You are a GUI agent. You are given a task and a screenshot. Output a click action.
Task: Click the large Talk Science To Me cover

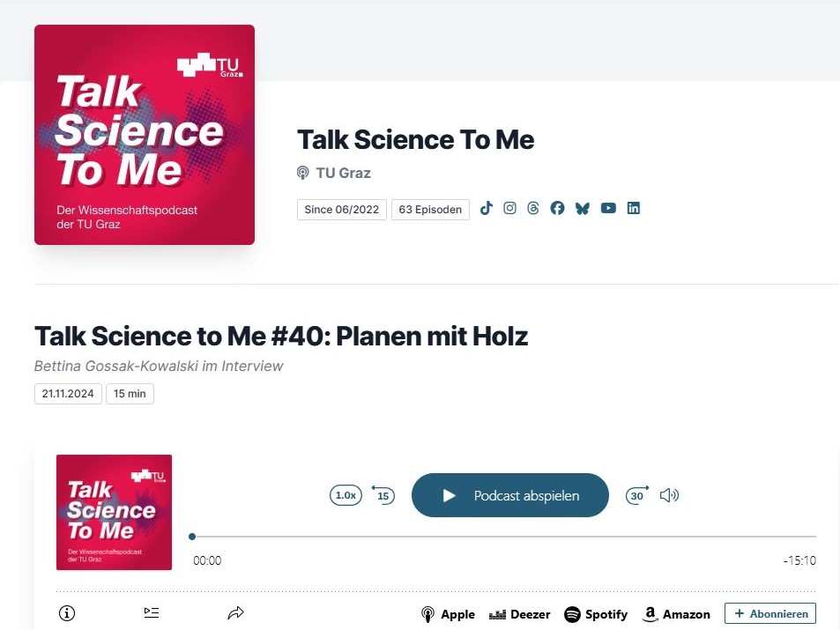coord(145,135)
